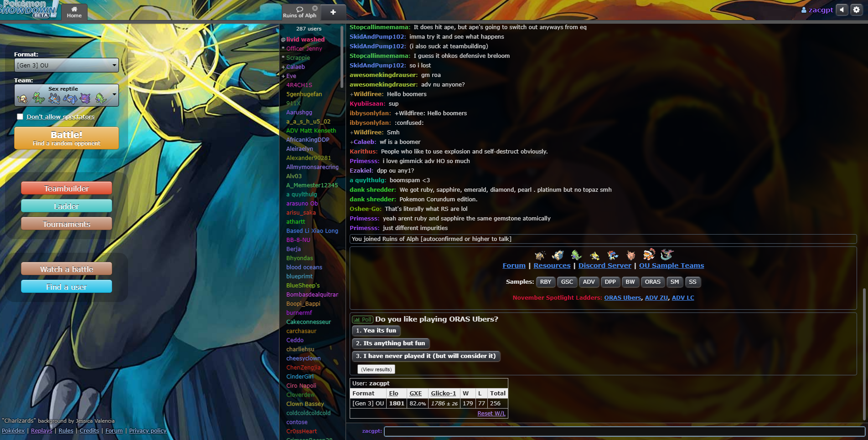Image resolution: width=868 pixels, height=440 pixels.
Task: Click the Keldeo sprite in room intro
Action: [x=613, y=255]
